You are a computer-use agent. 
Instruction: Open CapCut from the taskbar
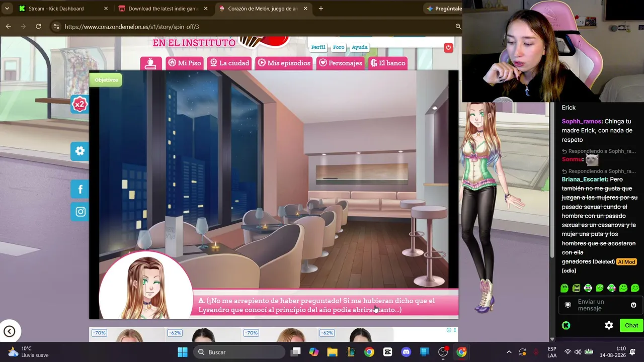click(x=387, y=352)
